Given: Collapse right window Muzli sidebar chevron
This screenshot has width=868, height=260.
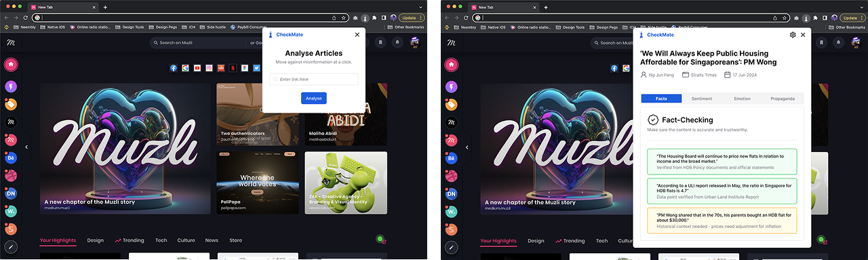Looking at the screenshot, I should [x=467, y=147].
